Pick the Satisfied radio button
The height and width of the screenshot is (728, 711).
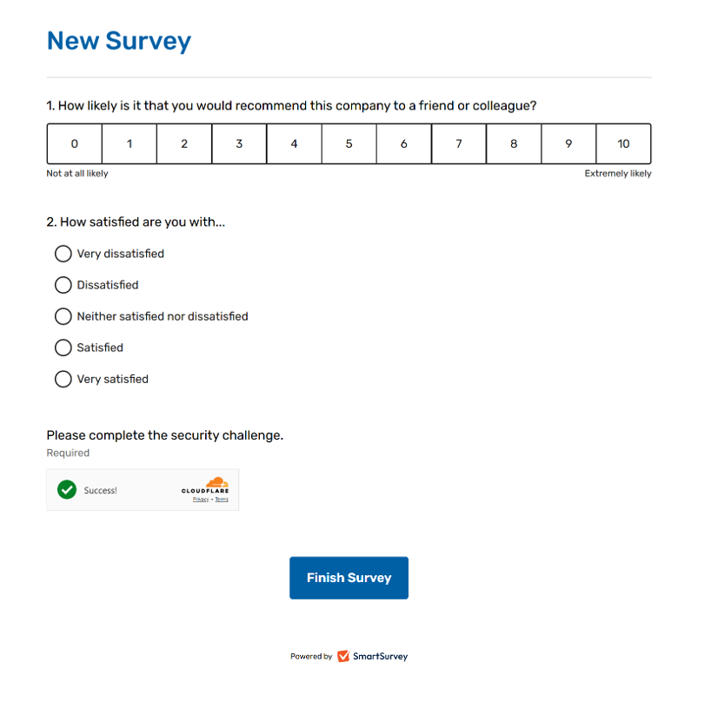(63, 347)
